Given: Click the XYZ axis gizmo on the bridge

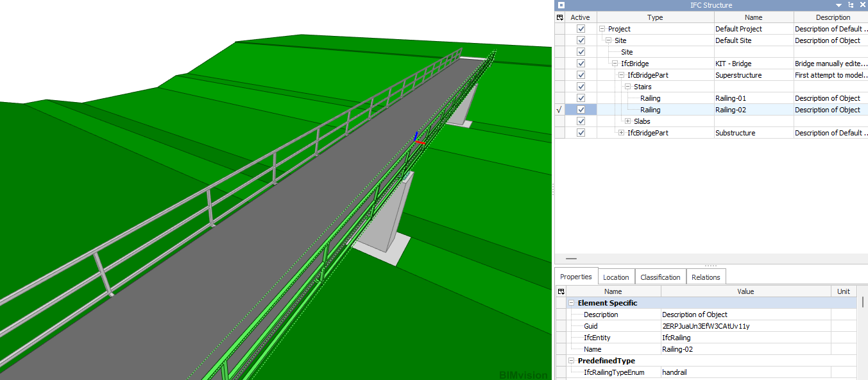Looking at the screenshot, I should pos(417,139).
